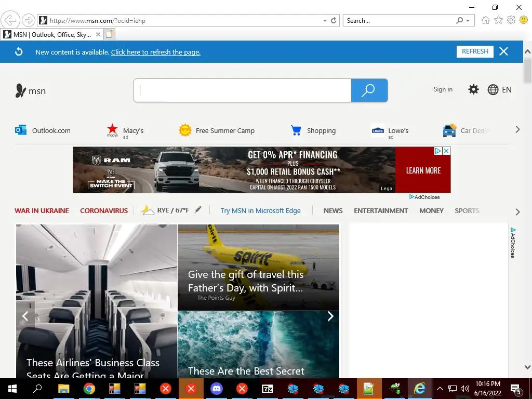The width and height of the screenshot is (532, 399).
Task: Open Google Chrome from the taskbar
Action: 89,389
